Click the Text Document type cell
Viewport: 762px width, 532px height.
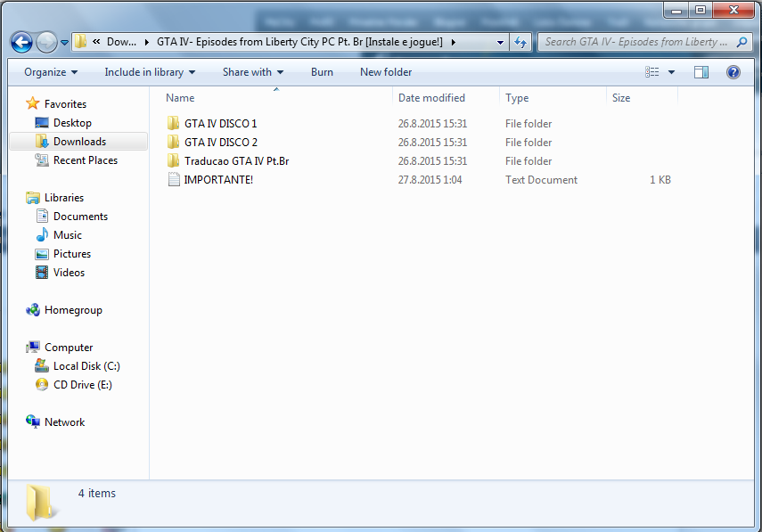[x=541, y=180]
